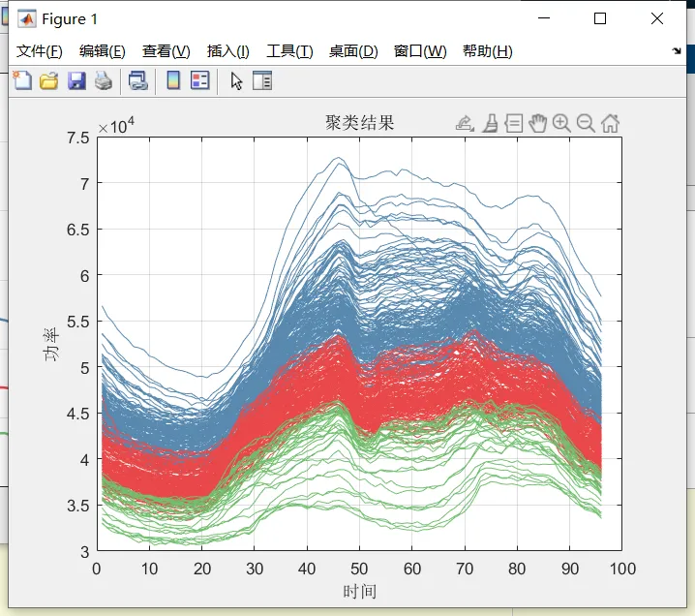The height and width of the screenshot is (616, 695).
Task: Click the dock figure arrow in menu bar
Action: (x=676, y=50)
